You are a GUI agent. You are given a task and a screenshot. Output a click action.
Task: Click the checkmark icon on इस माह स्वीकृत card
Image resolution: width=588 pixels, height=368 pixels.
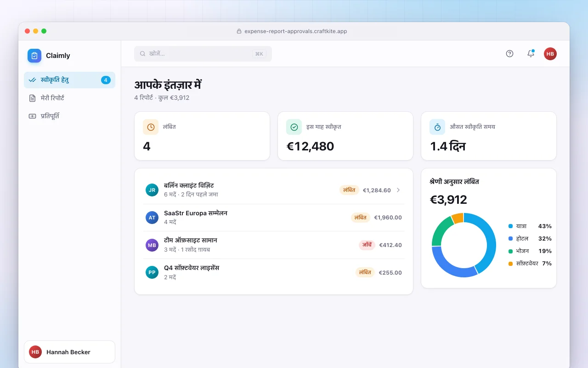click(294, 127)
